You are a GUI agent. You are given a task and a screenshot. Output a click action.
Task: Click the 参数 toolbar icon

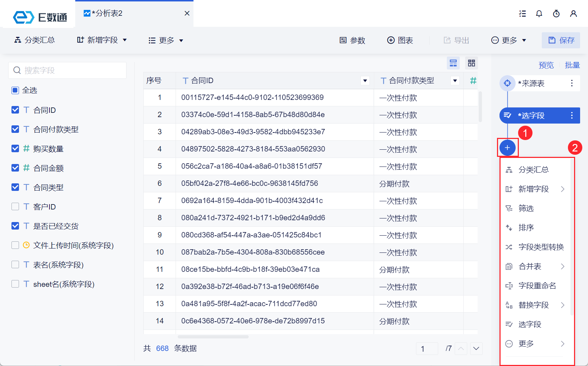click(343, 40)
